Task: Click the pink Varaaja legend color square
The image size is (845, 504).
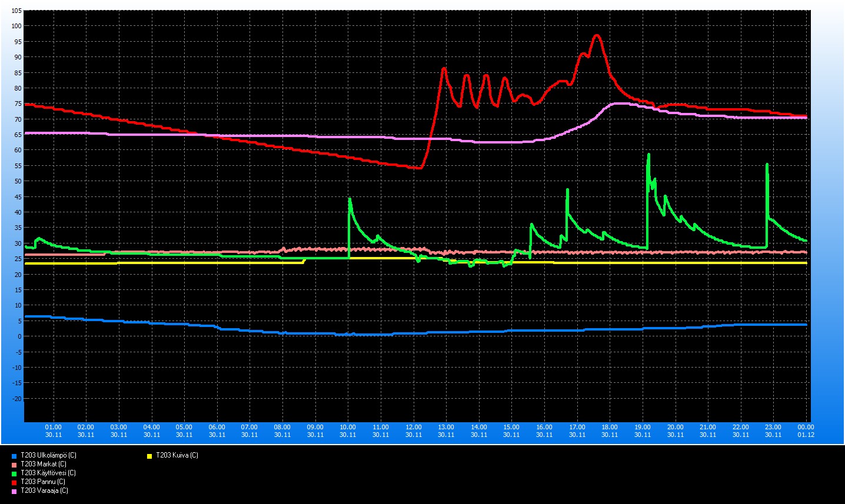Action: (14, 491)
